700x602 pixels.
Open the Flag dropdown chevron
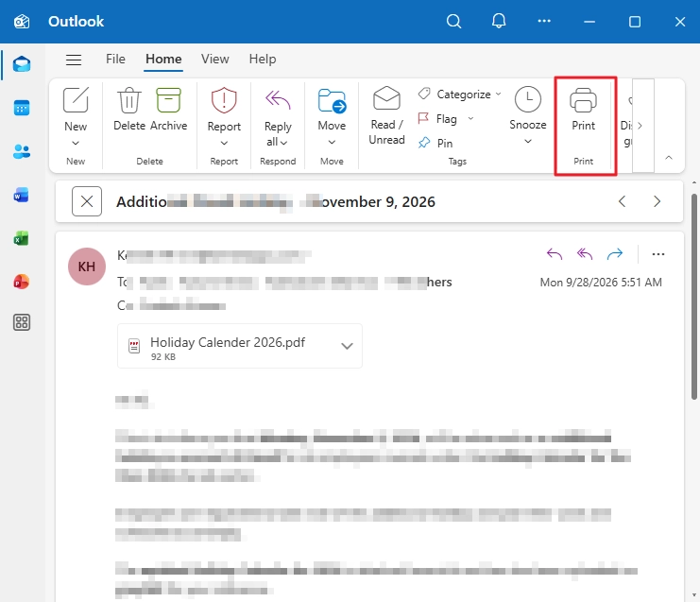pyautogui.click(x=470, y=118)
